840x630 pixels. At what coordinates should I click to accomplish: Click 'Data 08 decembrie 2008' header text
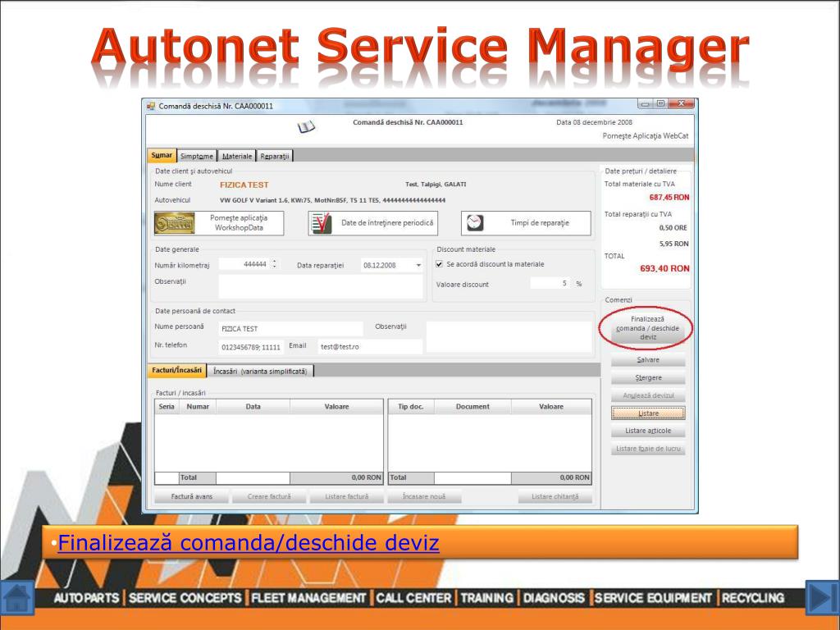(594, 122)
